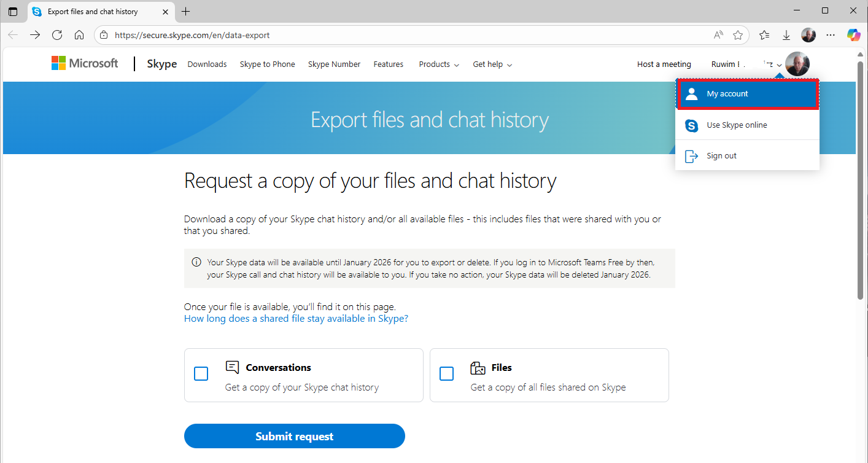Click the Edge profile picture in the toolbar

808,35
